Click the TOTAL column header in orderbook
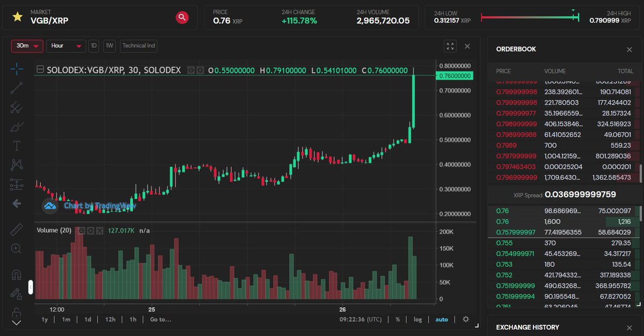The image size is (644, 336). pyautogui.click(x=625, y=71)
